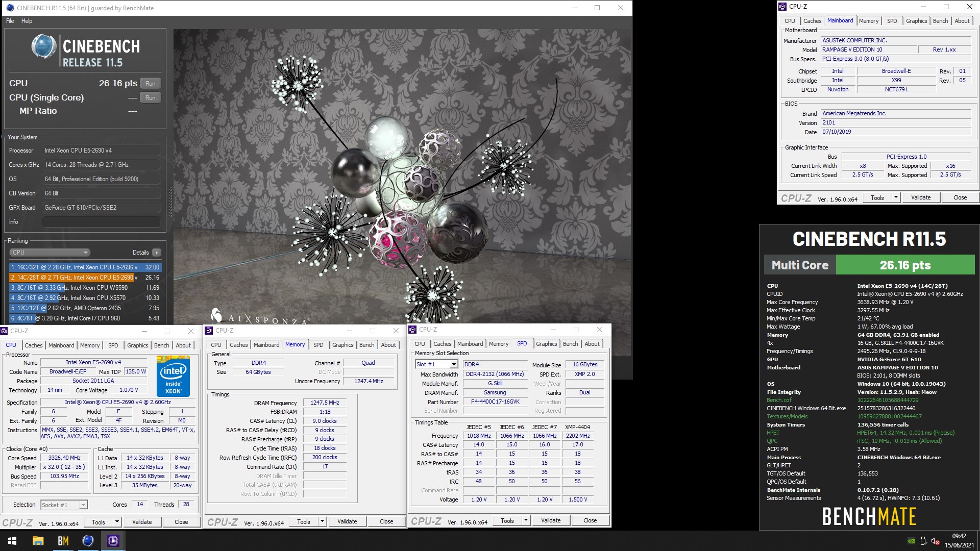Viewport: 980px width, 551px height.
Task: Select highlighted ranking entry 26.16
Action: pyautogui.click(x=85, y=278)
